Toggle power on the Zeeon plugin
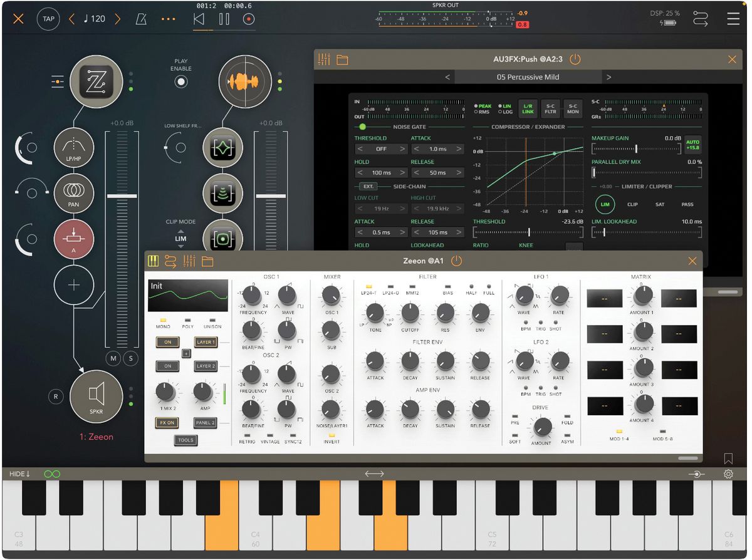 456,261
